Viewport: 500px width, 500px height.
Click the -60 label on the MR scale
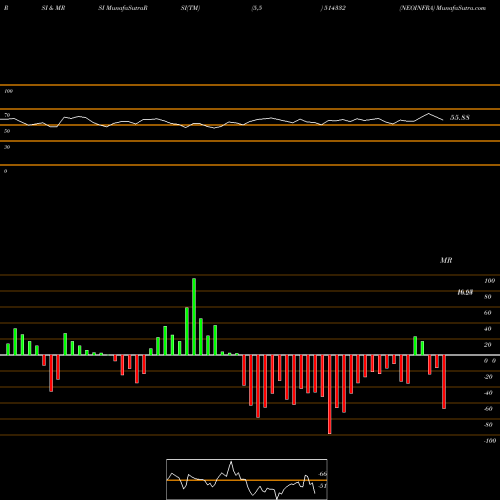click(488, 409)
